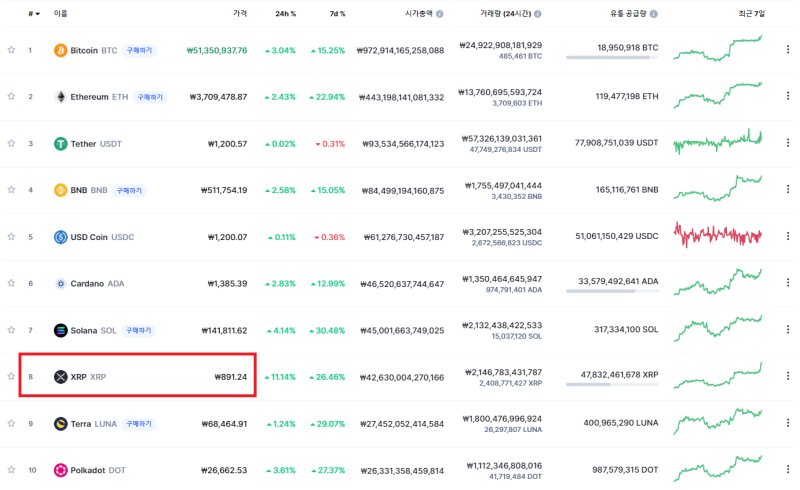Click info icon beside 시가총액 header
This screenshot has width=800, height=490.
click(440, 14)
